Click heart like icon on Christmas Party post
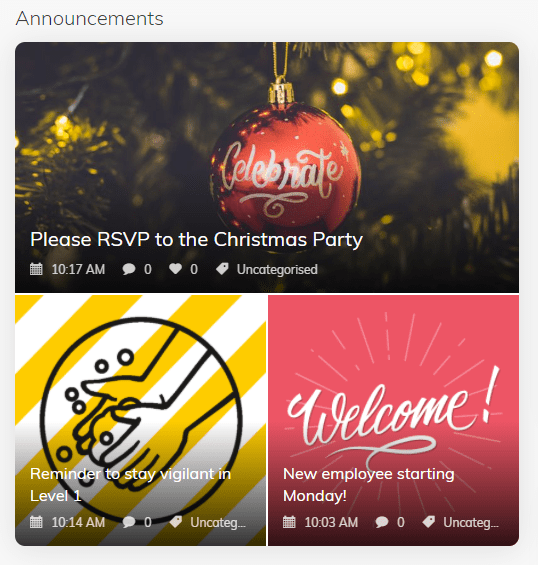Image resolution: width=538 pixels, height=565 pixels. (175, 269)
